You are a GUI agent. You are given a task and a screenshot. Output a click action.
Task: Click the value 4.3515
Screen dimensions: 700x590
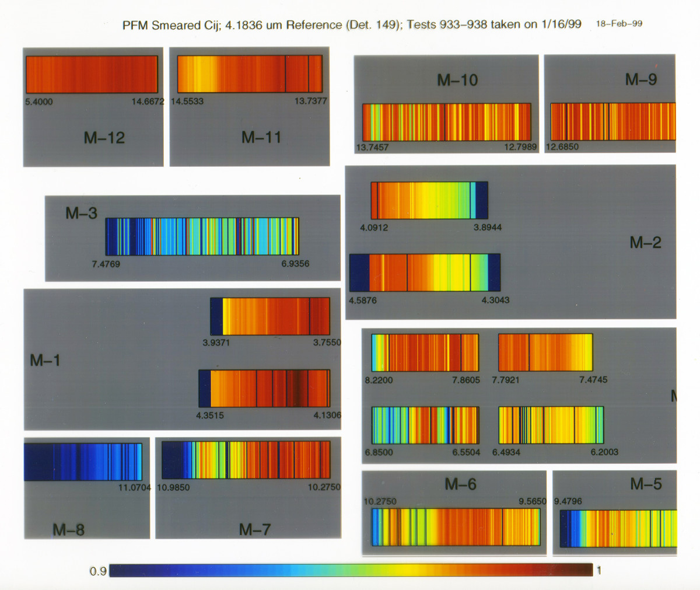209,416
